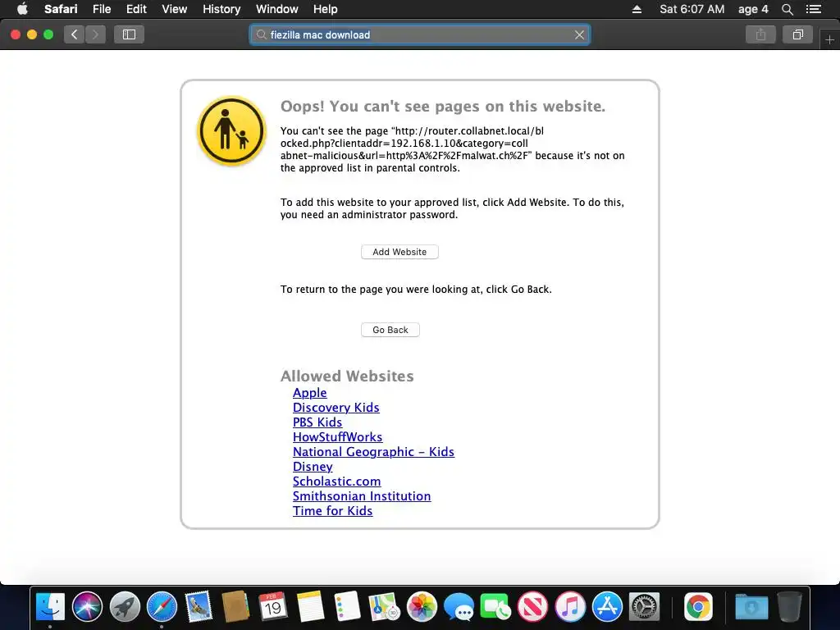The width and height of the screenshot is (840, 630).
Task: Open Notes icon in Dock
Action: pos(310,607)
